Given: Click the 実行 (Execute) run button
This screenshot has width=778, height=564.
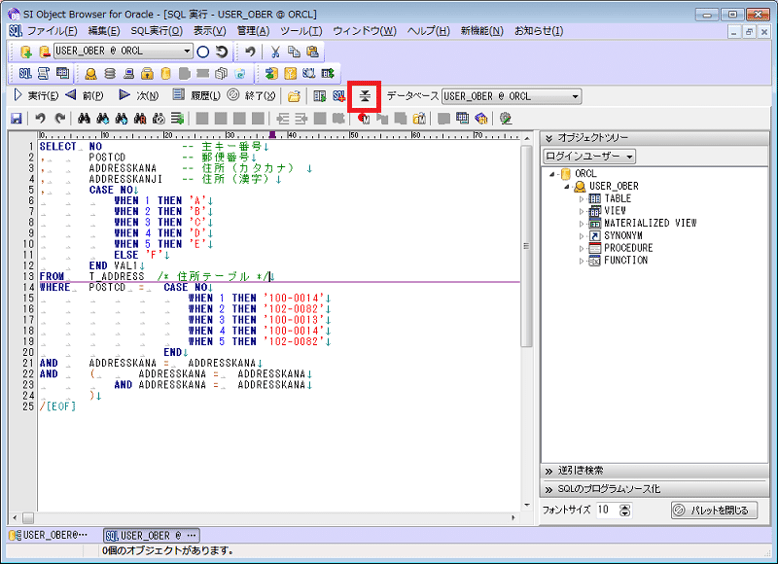Looking at the screenshot, I should coord(35,96).
